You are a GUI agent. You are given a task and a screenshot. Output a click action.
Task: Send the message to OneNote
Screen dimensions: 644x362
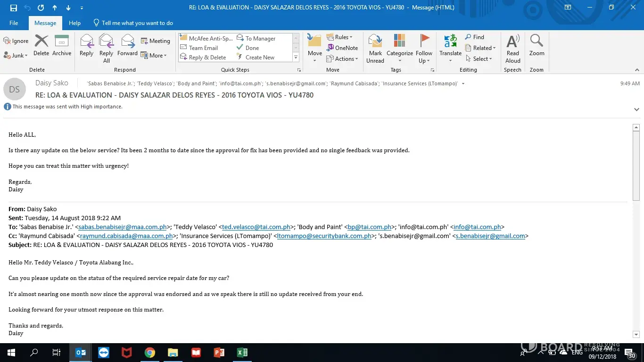342,48
